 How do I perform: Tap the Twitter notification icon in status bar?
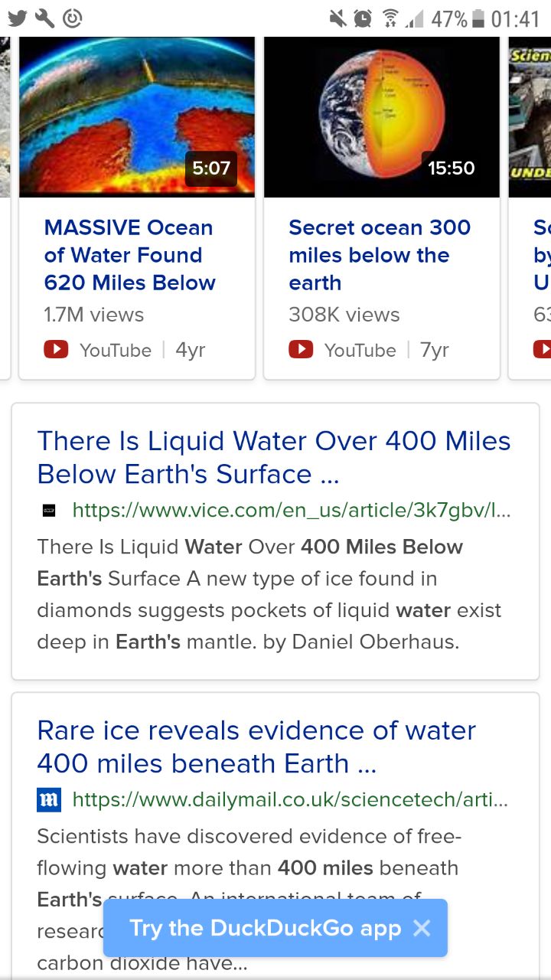point(18,18)
